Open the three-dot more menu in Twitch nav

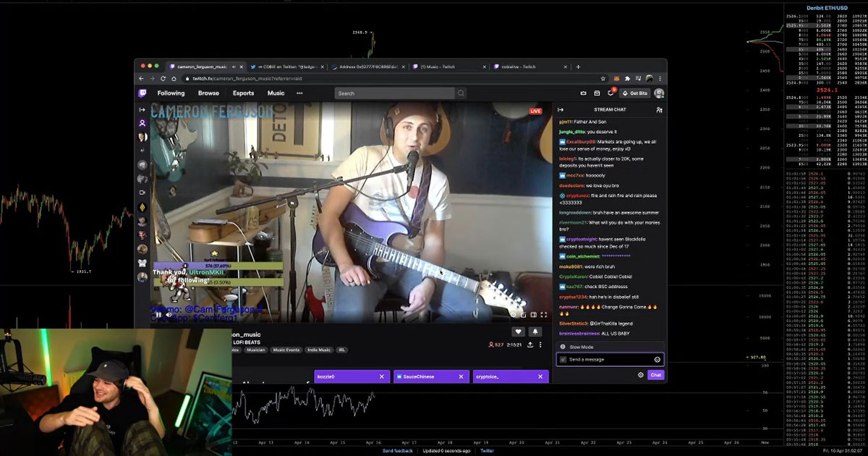pyautogui.click(x=299, y=93)
